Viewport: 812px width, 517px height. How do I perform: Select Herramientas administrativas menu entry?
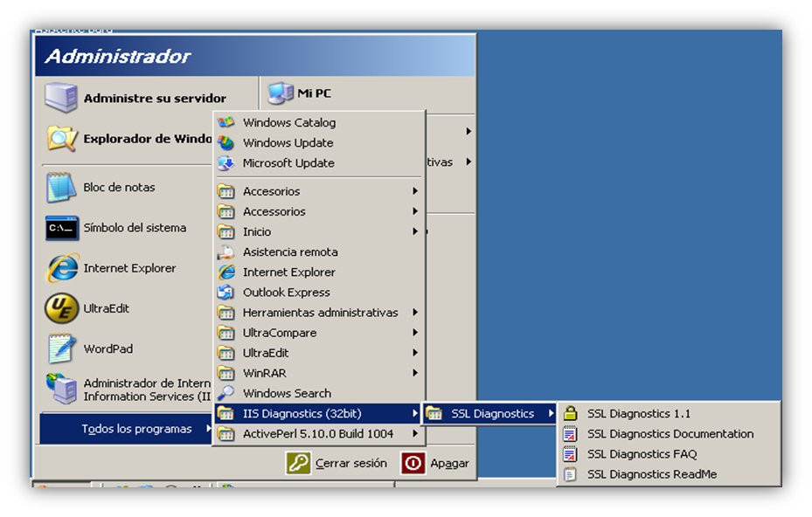[x=318, y=313]
